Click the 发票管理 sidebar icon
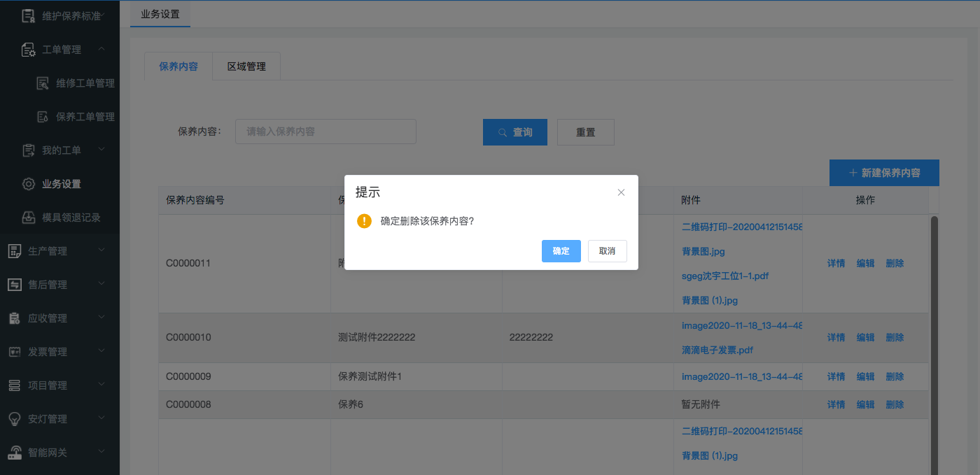 click(15, 352)
